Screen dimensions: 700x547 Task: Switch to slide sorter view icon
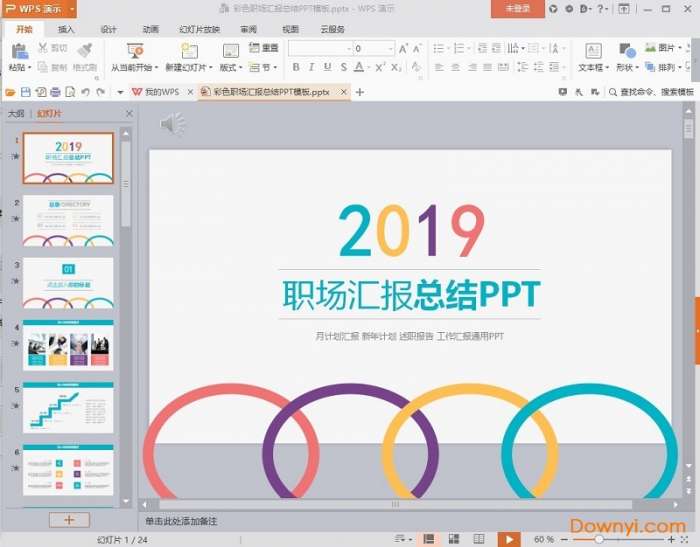(454, 539)
